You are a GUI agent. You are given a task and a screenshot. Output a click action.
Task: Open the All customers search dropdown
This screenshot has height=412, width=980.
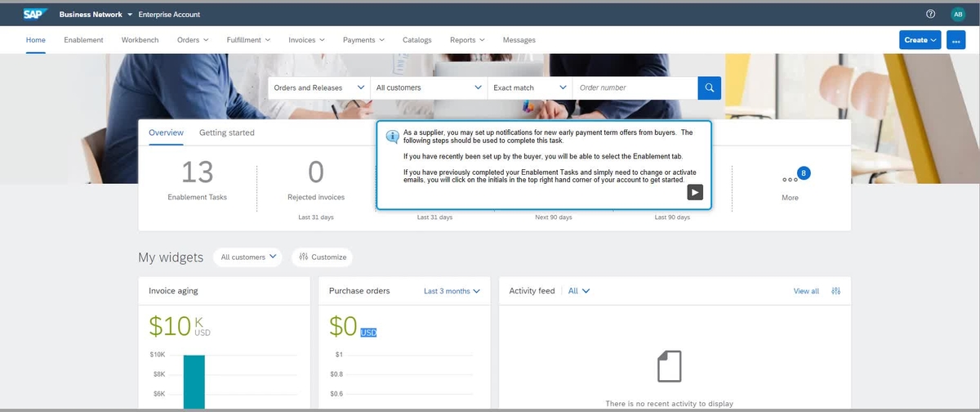429,87
